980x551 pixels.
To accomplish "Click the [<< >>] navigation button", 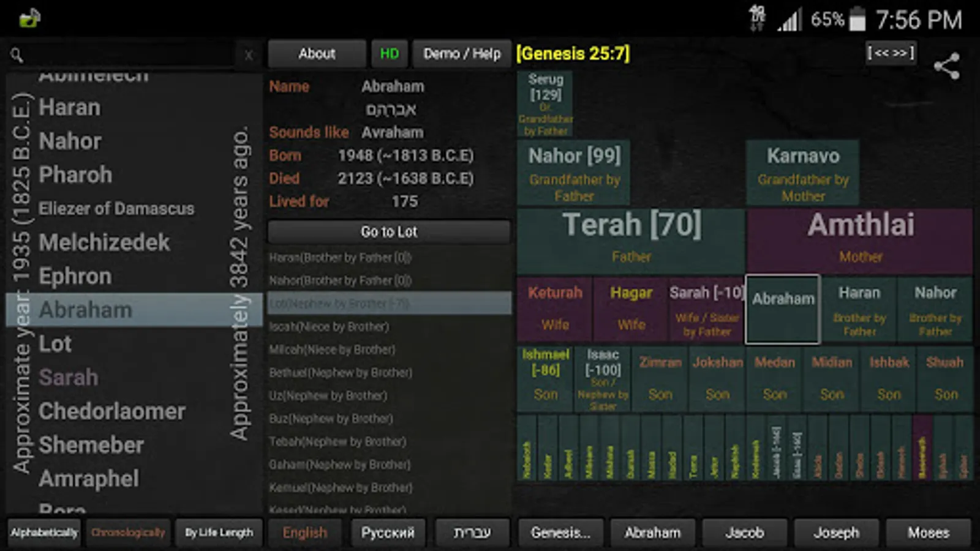I will pyautogui.click(x=891, y=53).
